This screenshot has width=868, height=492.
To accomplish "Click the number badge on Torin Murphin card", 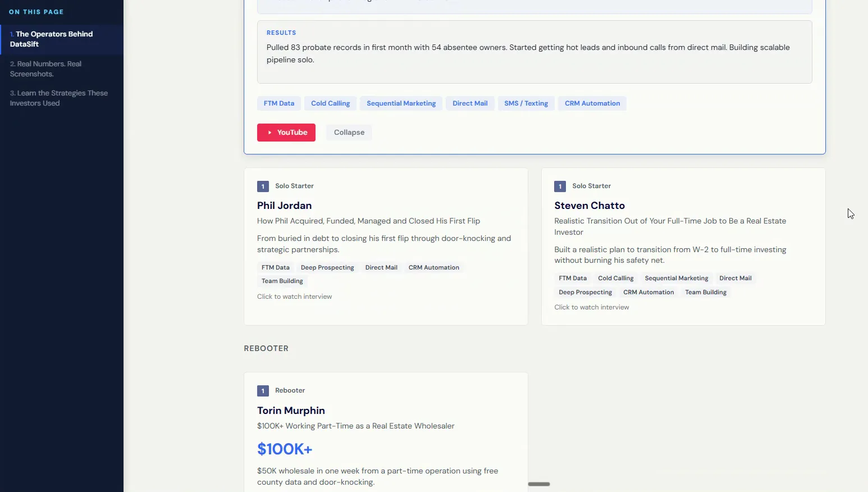I will point(263,391).
